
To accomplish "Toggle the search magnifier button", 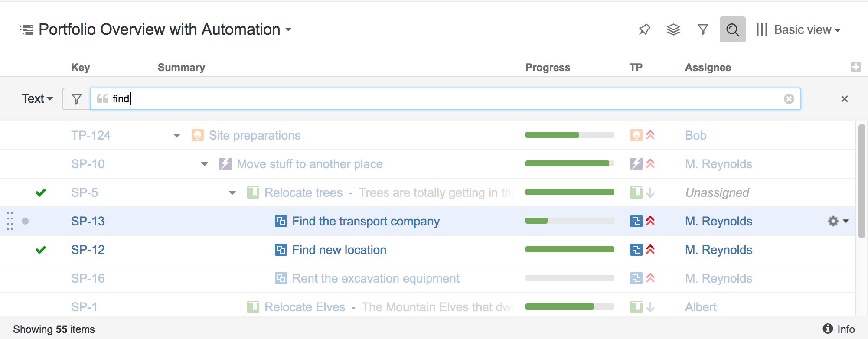I will point(732,29).
